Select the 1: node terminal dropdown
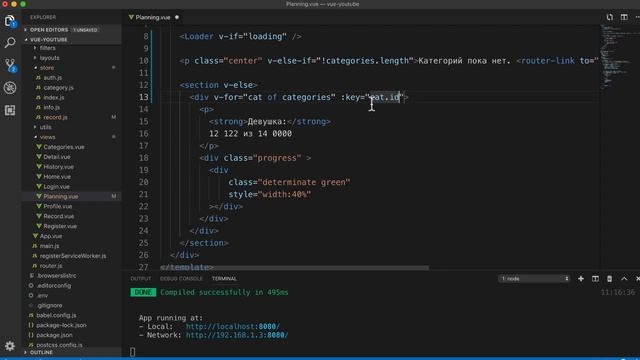Viewport: 640px width, 360px height. point(534,278)
